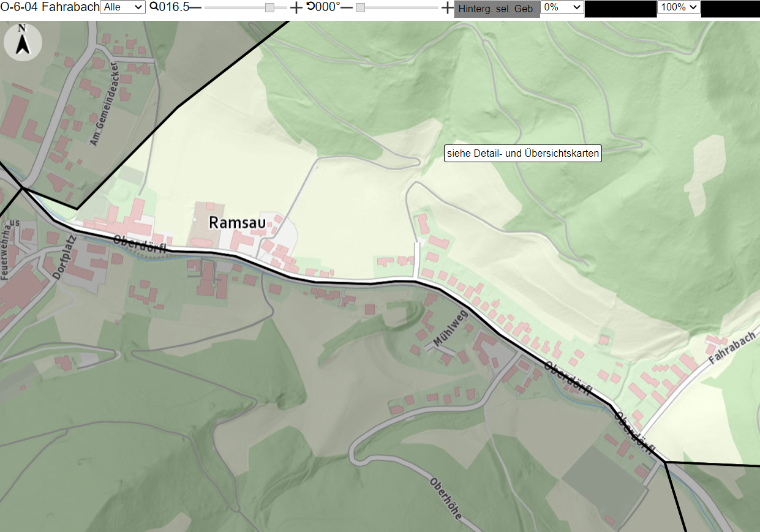760x532 pixels.
Task: Click the magnifier zoom icon
Action: (x=154, y=7)
